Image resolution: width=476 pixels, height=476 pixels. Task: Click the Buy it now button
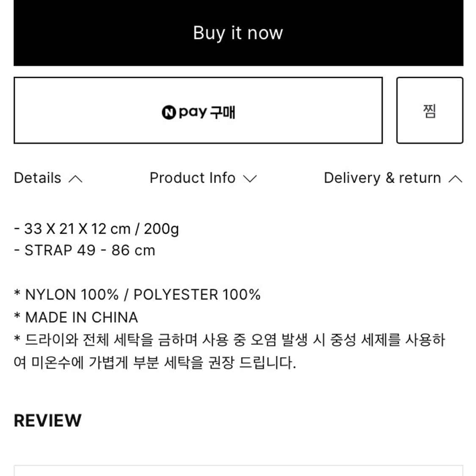click(x=238, y=33)
